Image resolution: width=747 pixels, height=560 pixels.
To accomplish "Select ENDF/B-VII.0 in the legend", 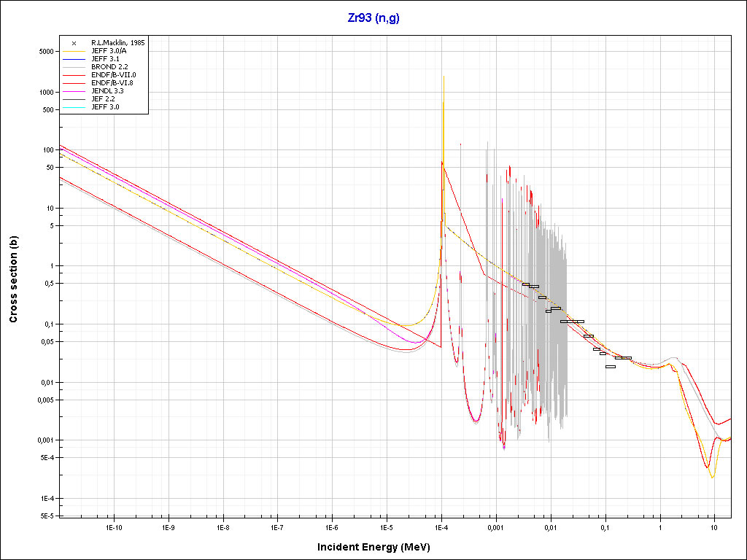I will tap(113, 75).
